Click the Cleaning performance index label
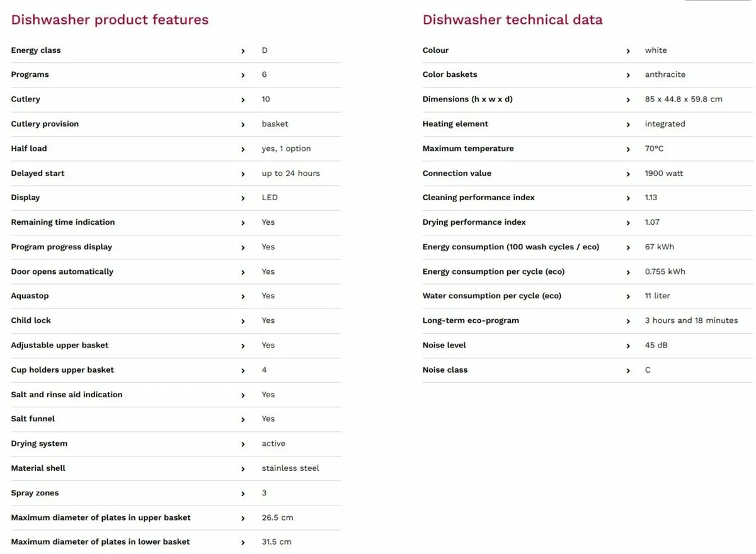The width and height of the screenshot is (756, 554). [478, 198]
